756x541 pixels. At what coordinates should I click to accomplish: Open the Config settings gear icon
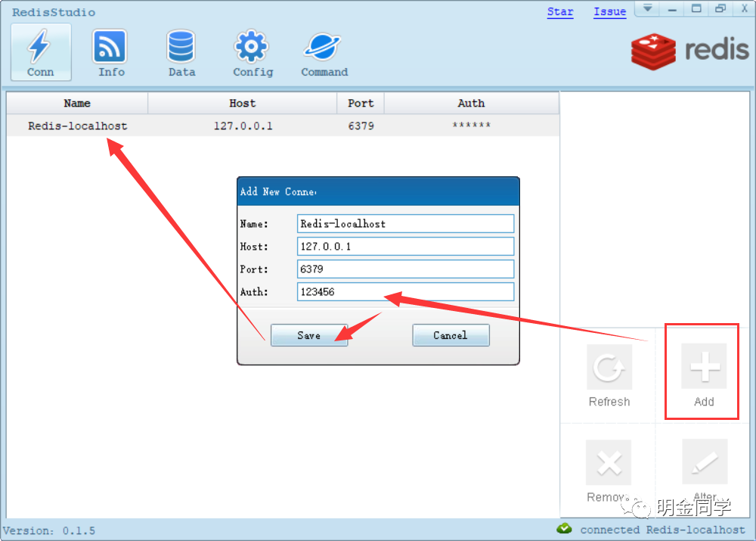(252, 51)
